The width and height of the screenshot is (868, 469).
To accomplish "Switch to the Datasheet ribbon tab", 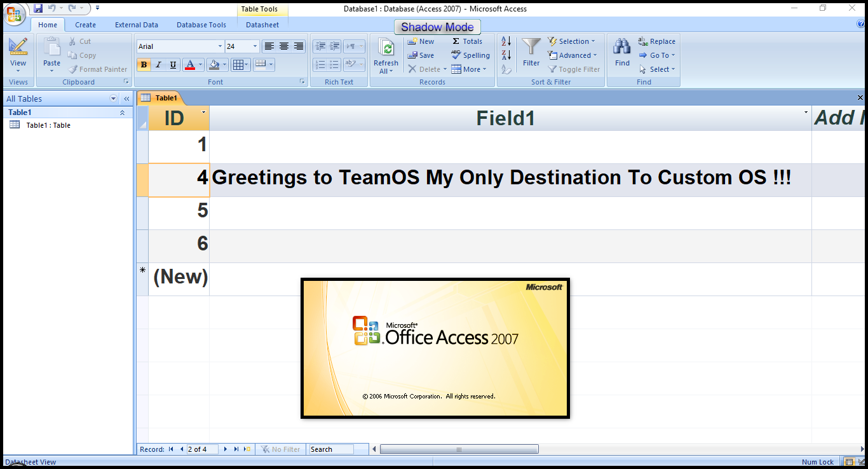I will point(262,25).
